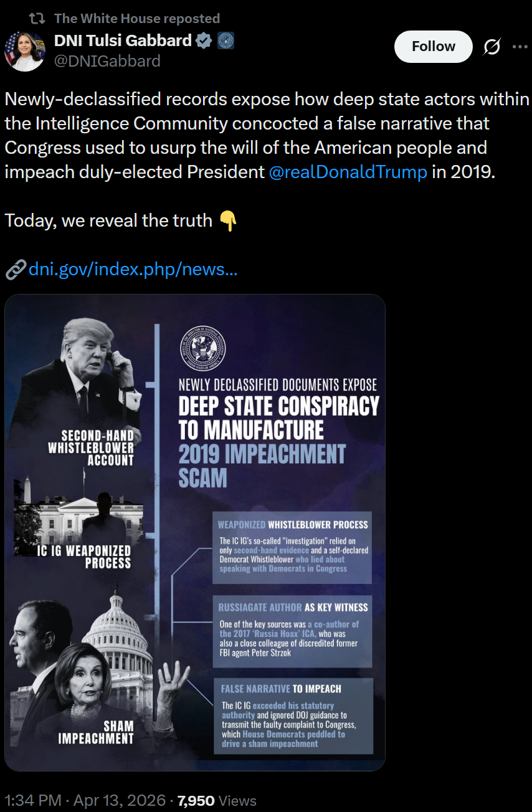
Task: Open the three-dot More options menu
Action: pos(520,47)
